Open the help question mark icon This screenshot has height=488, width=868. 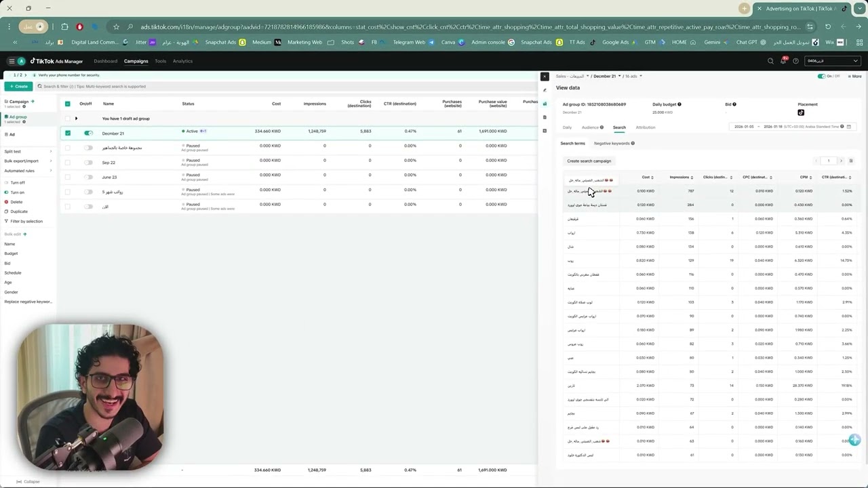795,61
